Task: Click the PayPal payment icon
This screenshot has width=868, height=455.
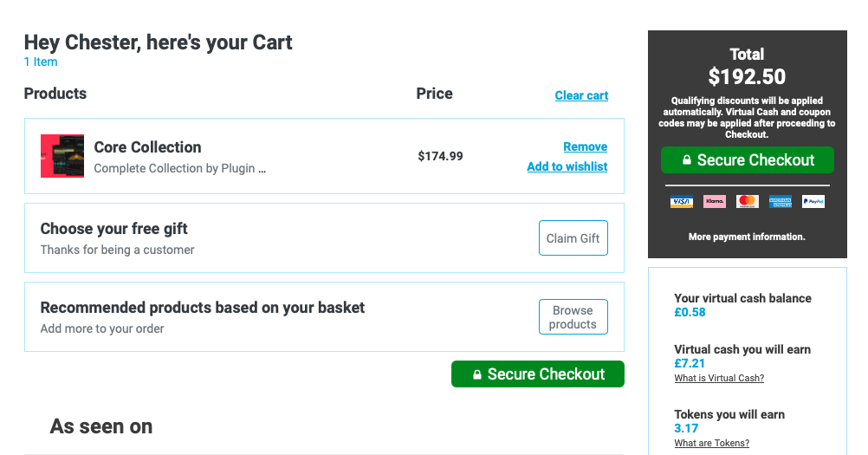Action: (813, 202)
